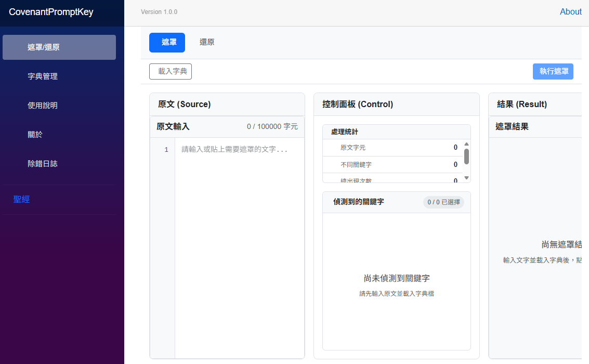This screenshot has width=589, height=364.
Task: Click line number 1 in editor gutter
Action: click(166, 150)
